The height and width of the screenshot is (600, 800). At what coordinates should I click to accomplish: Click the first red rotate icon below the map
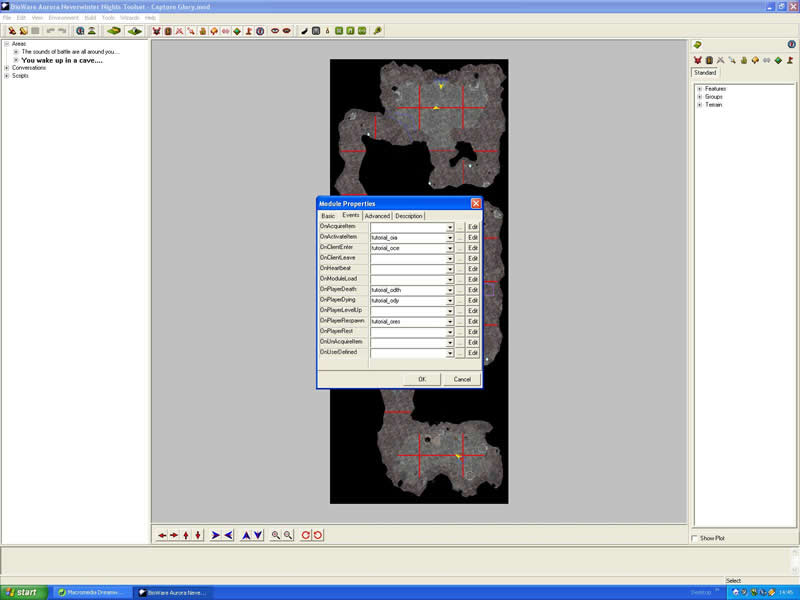pyautogui.click(x=306, y=535)
